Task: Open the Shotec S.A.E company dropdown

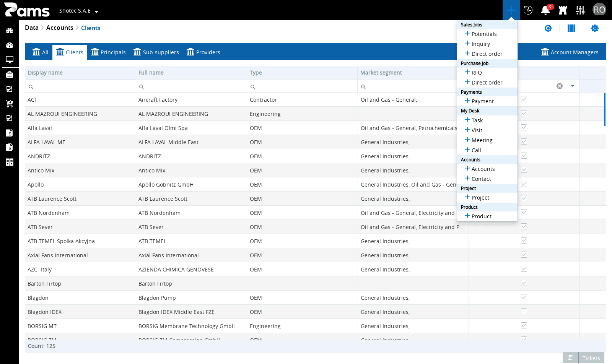Action: coord(78,11)
